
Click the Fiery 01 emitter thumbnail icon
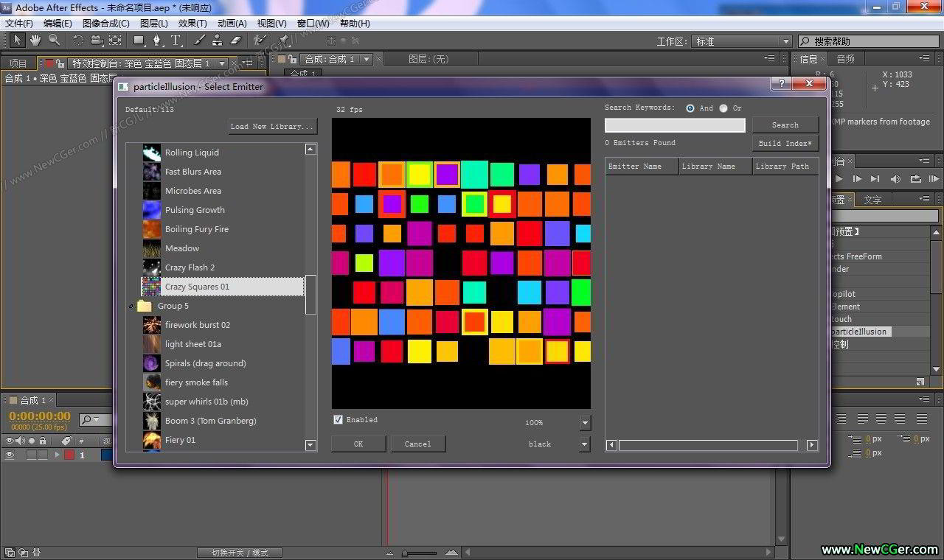(x=152, y=440)
